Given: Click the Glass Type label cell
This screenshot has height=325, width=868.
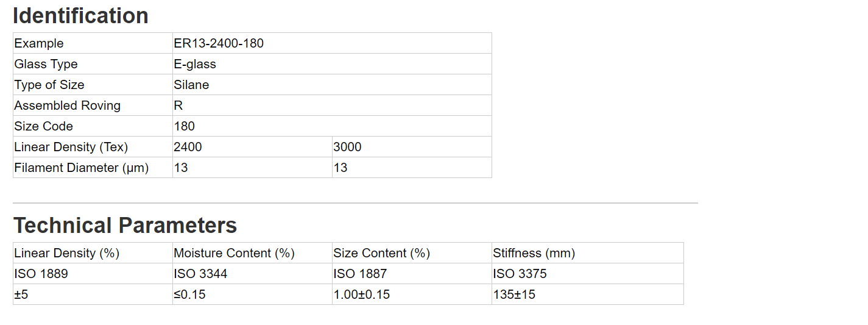Looking at the screenshot, I should 93,64.
